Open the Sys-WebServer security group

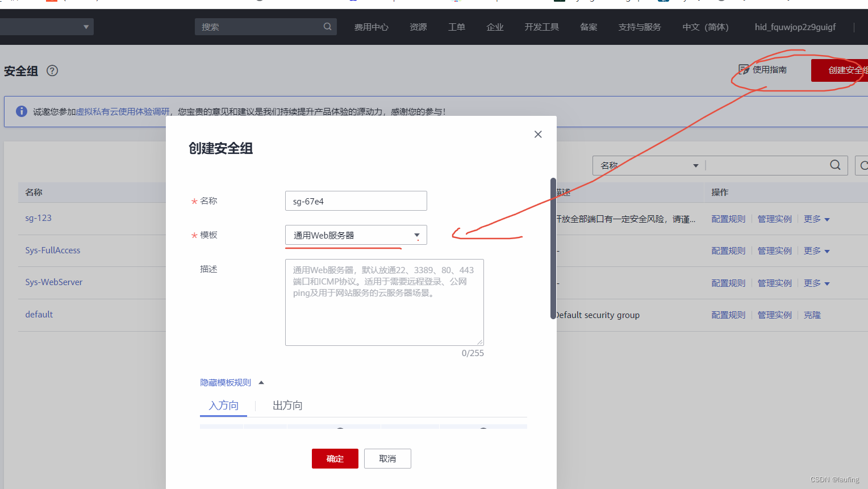(54, 282)
